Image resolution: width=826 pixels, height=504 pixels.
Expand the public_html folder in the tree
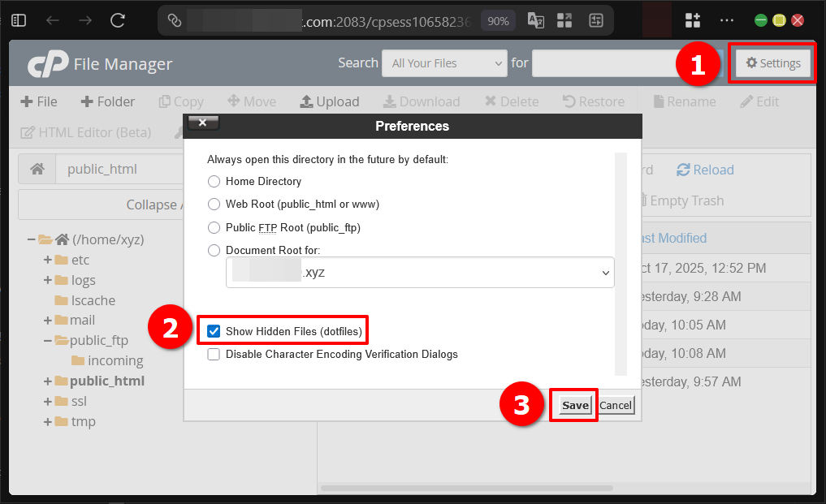(49, 381)
